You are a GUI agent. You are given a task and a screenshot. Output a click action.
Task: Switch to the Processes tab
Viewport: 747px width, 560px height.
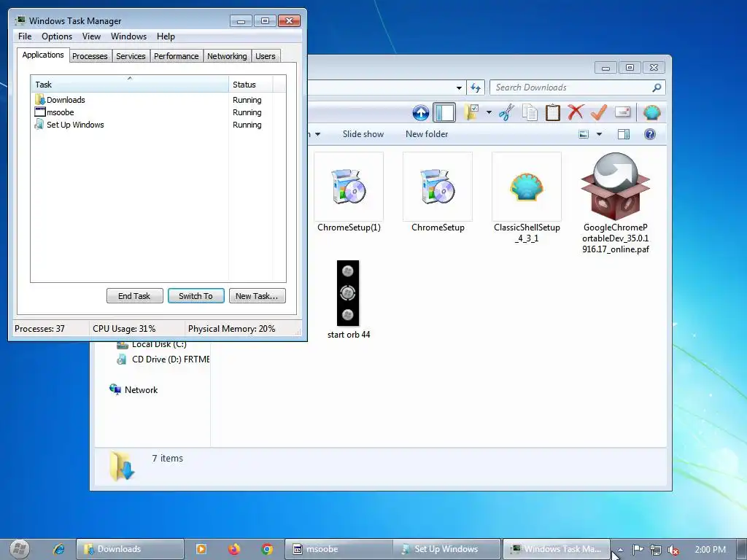point(90,56)
